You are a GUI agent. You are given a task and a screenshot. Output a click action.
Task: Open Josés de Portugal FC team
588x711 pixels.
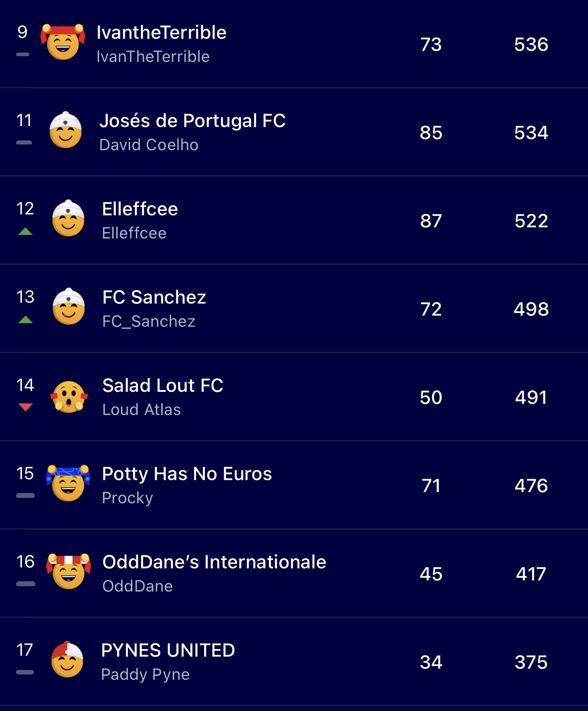[192, 121]
